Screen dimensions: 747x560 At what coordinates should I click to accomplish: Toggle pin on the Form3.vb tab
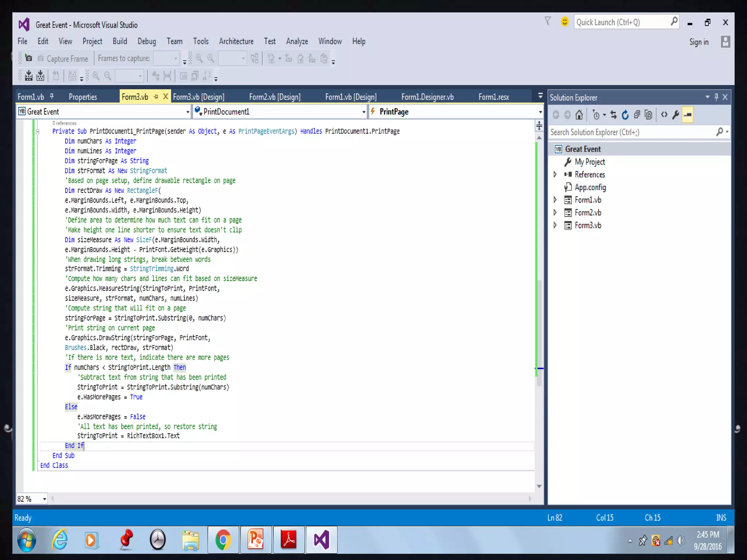click(x=156, y=97)
